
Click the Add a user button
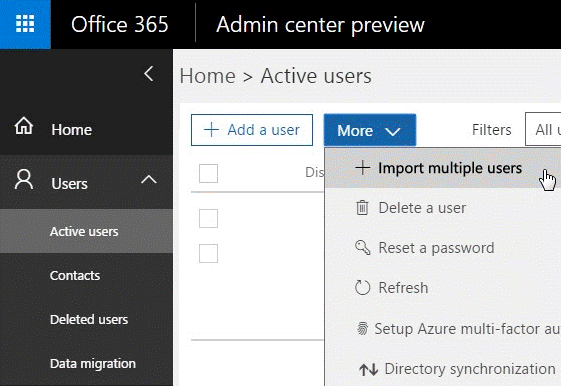click(252, 130)
